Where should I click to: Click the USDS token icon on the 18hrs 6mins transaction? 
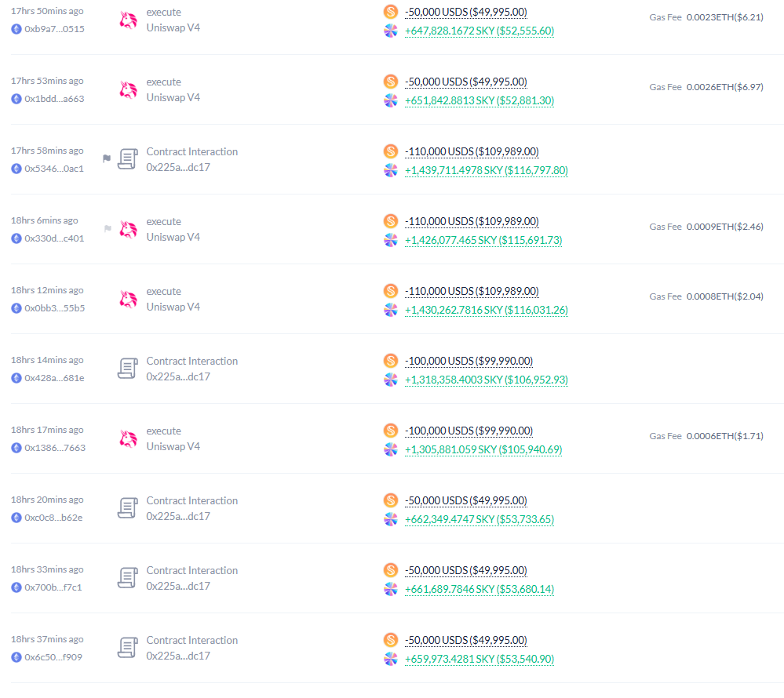click(x=390, y=221)
